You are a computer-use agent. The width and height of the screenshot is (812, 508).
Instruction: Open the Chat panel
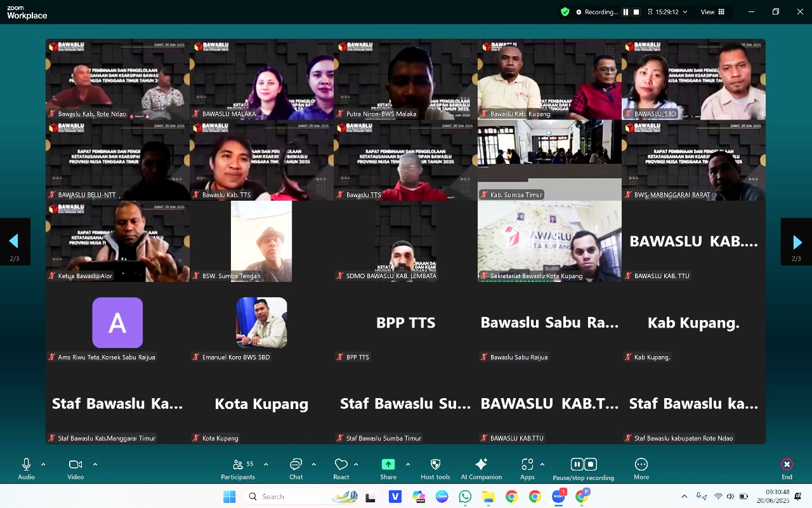click(296, 469)
